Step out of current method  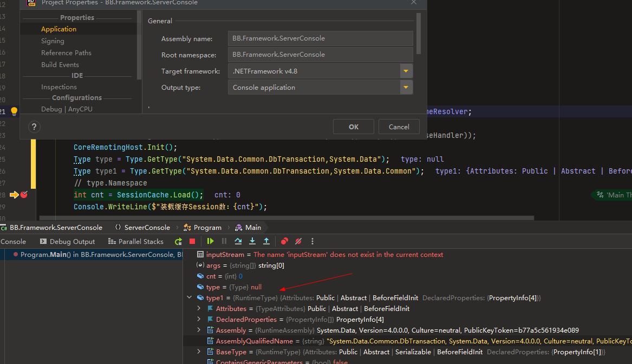266,242
